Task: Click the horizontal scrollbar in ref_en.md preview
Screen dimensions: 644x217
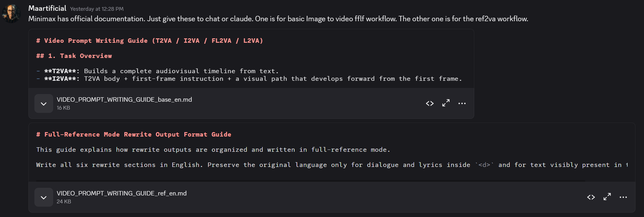Action: 310,181
